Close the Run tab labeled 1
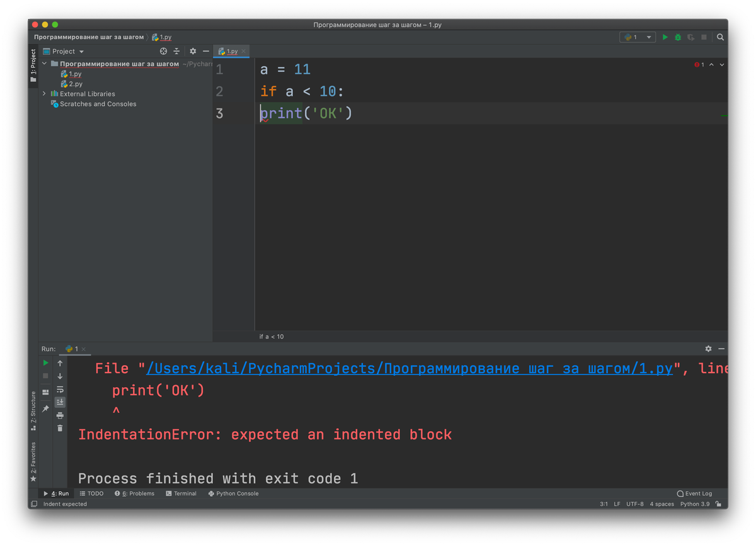The width and height of the screenshot is (756, 546). [83, 349]
